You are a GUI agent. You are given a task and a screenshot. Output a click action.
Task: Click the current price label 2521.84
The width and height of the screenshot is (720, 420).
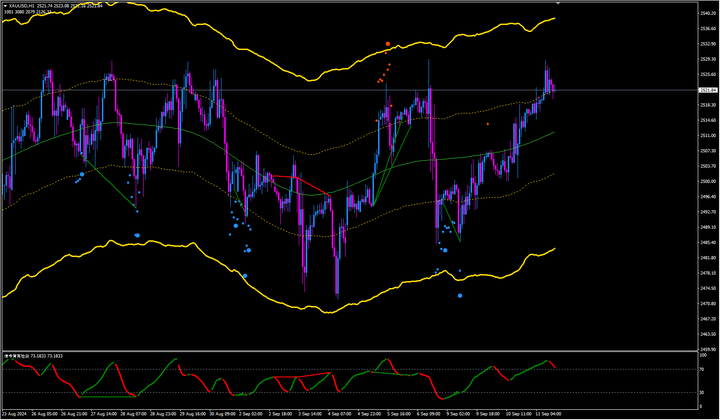click(707, 90)
